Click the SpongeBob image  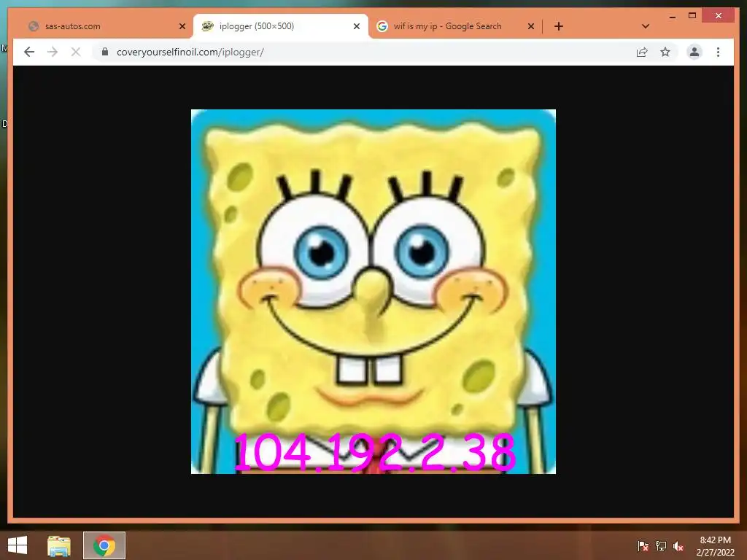pos(373,292)
